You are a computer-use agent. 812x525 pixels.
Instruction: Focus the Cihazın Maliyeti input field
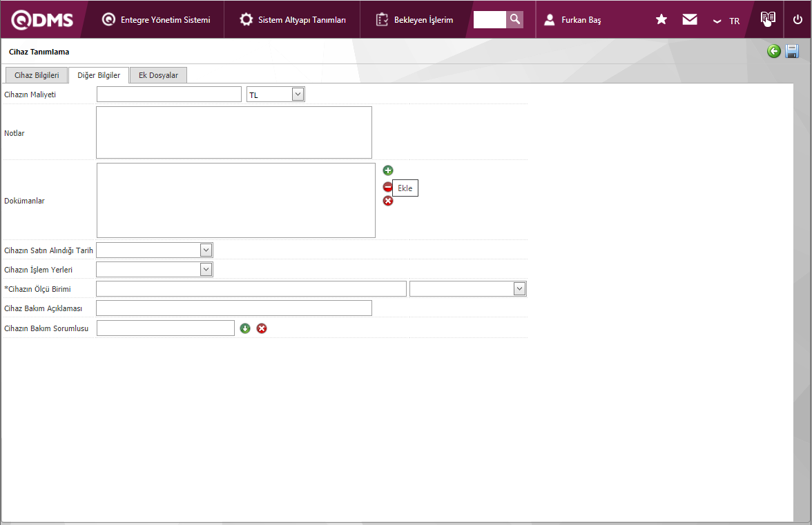(168, 94)
